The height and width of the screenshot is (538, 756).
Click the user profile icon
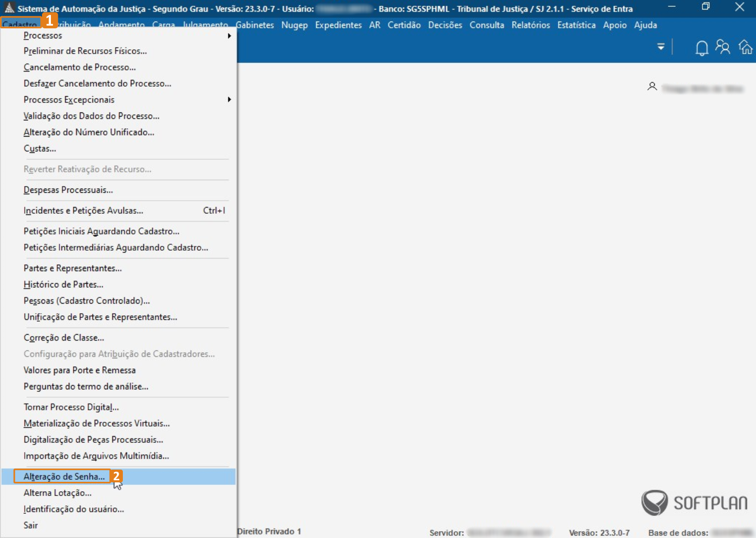click(x=652, y=86)
